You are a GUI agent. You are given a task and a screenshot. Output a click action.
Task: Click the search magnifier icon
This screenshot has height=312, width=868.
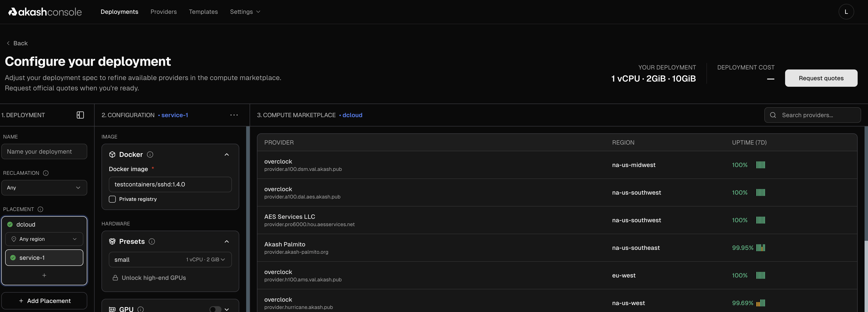pyautogui.click(x=773, y=115)
